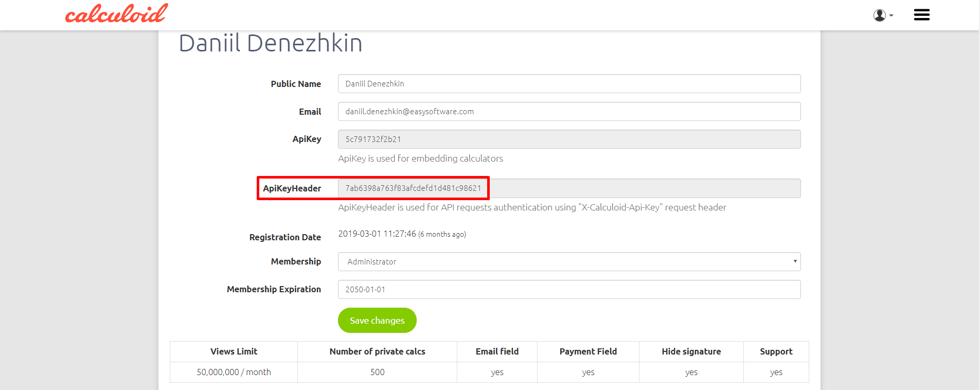Click the Payment Field column header
980x390 pixels.
tap(588, 352)
